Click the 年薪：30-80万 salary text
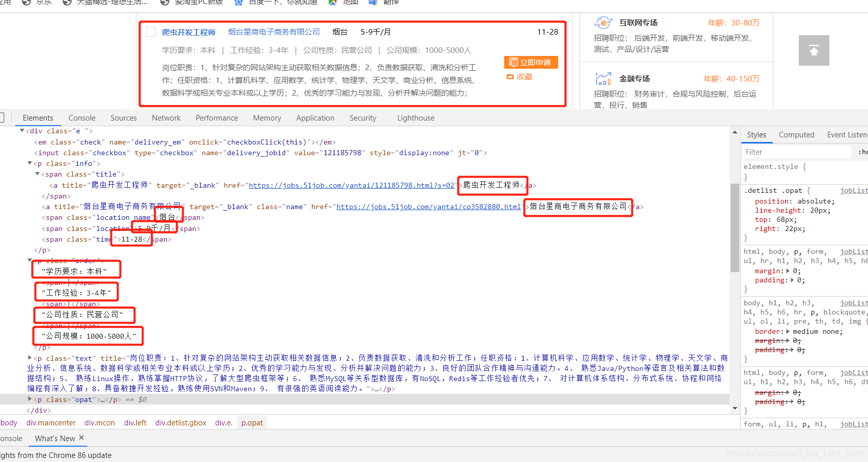868x462 pixels. 734,23
